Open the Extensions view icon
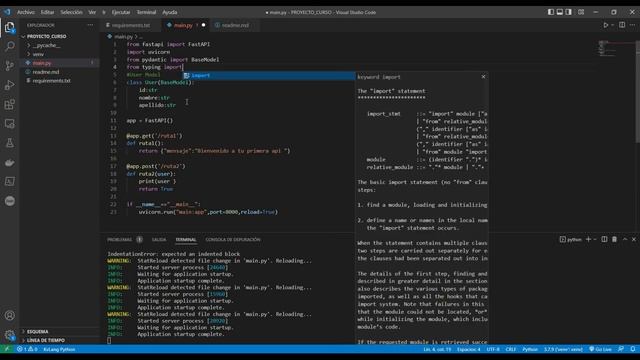The image size is (640, 360). click(x=9, y=104)
